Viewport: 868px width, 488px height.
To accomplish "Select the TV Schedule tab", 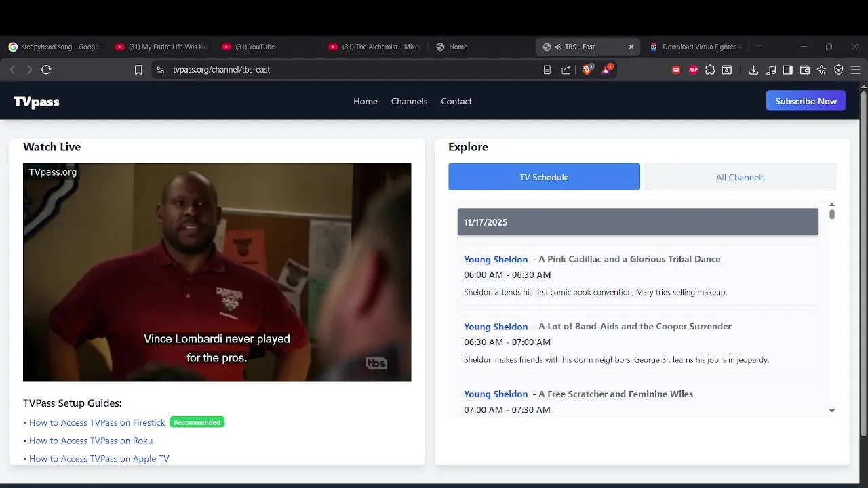I will pos(544,177).
